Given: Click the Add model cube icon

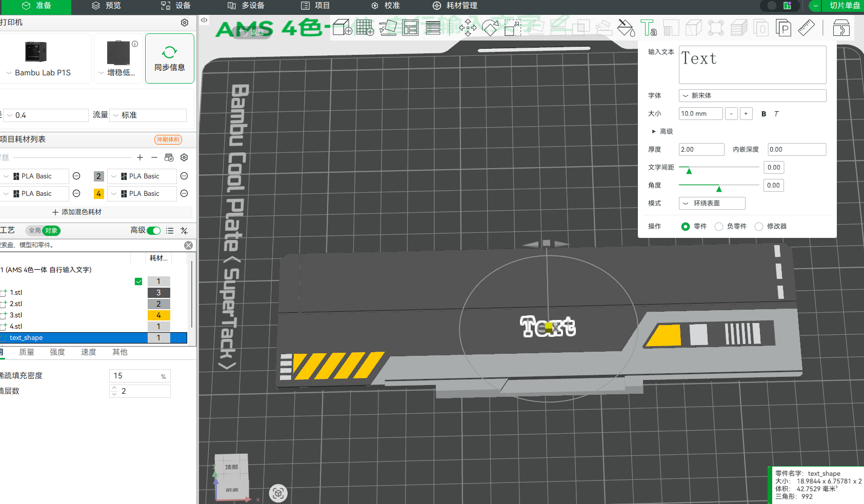Looking at the screenshot, I should [343, 27].
